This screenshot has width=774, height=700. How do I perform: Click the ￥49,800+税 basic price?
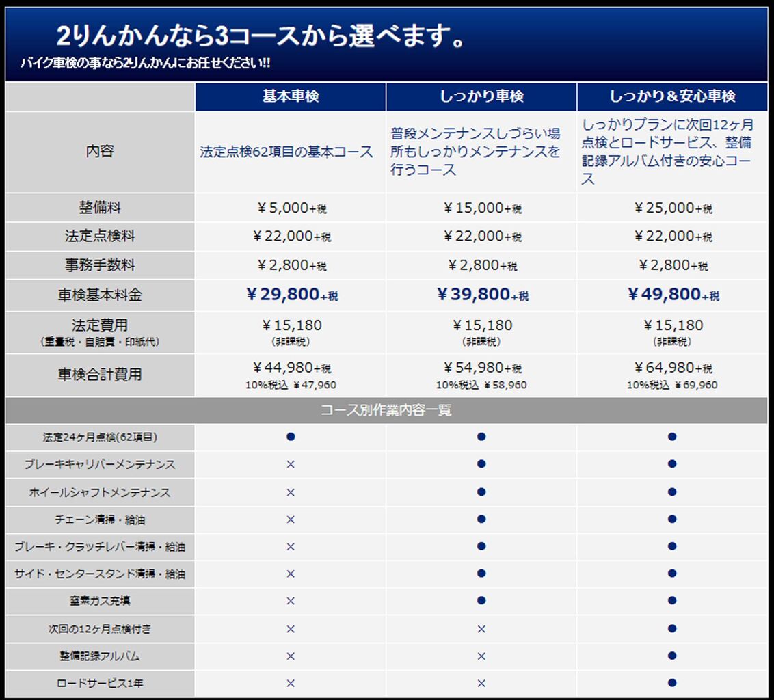(x=673, y=295)
